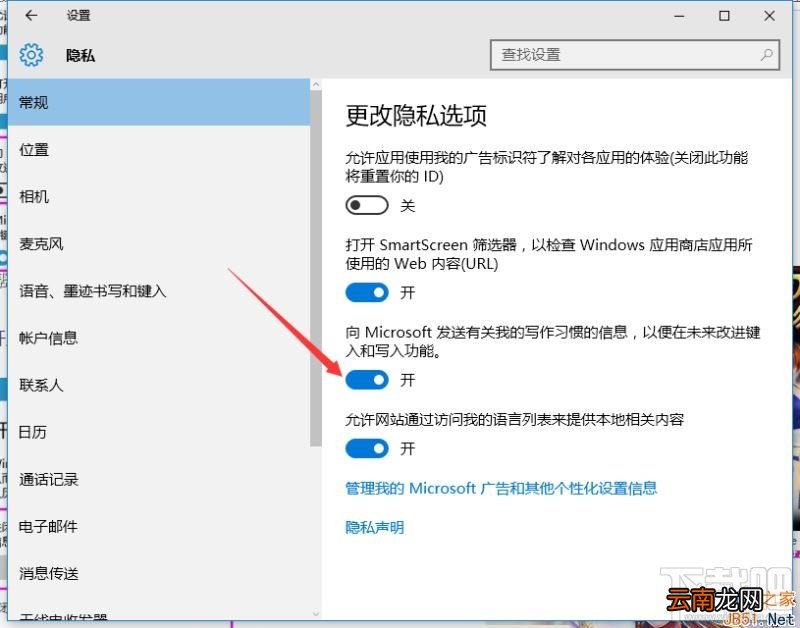Open 联系人 privacy settings
This screenshot has width=800, height=628.
coord(159,385)
